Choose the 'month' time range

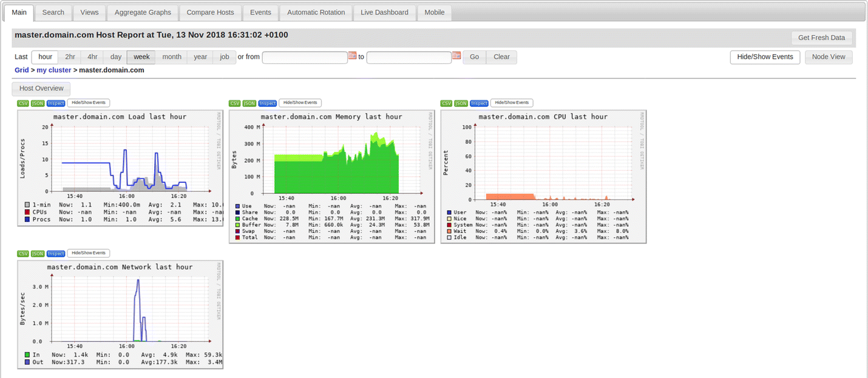pyautogui.click(x=172, y=57)
